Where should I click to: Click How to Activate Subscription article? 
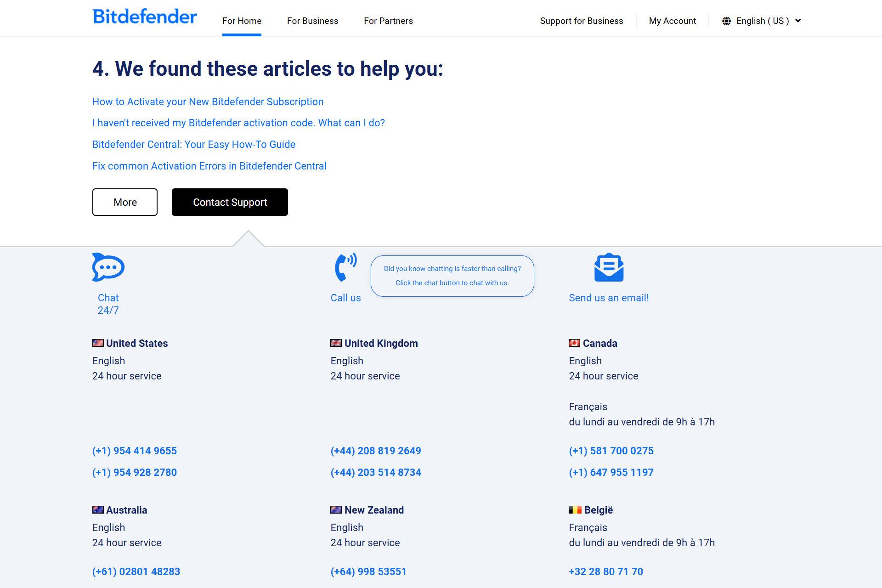(208, 101)
